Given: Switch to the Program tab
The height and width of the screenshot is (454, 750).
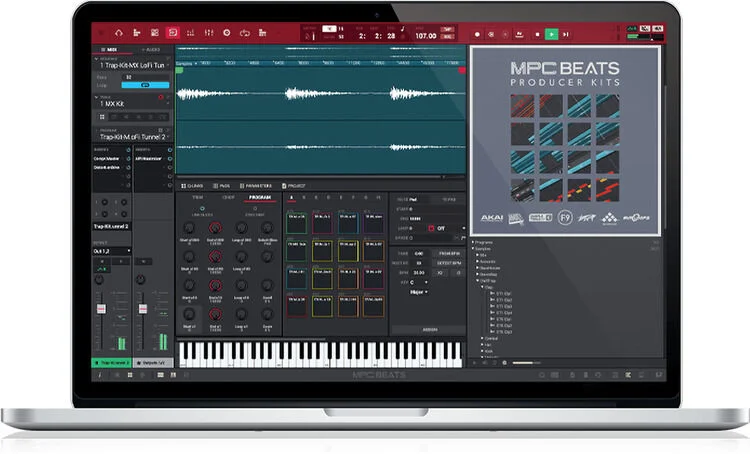Looking at the screenshot, I should [258, 198].
